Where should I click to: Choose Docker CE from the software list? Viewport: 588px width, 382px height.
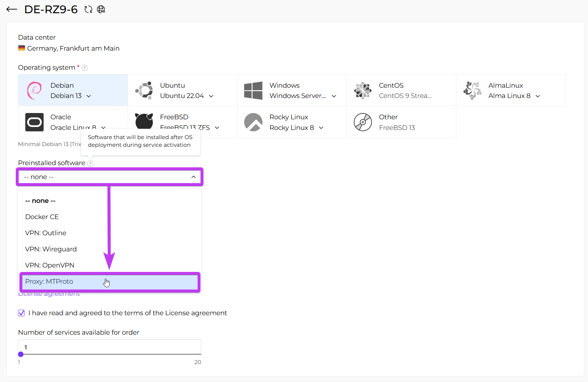pos(110,217)
